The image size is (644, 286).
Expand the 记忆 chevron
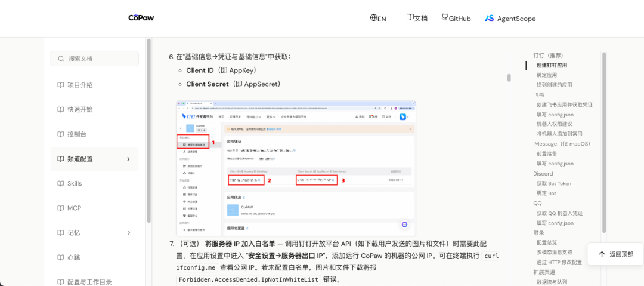click(x=129, y=233)
